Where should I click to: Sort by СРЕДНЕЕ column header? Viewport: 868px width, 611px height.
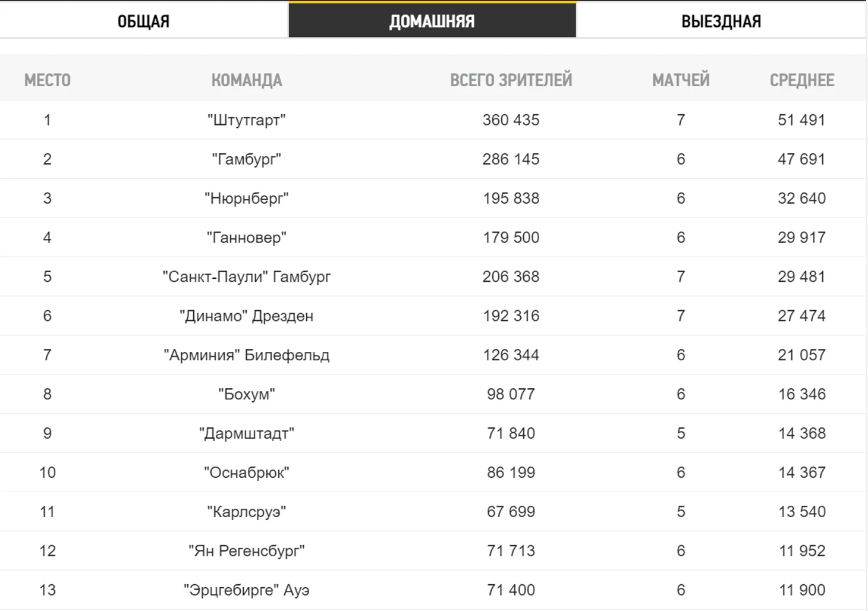coord(801,80)
